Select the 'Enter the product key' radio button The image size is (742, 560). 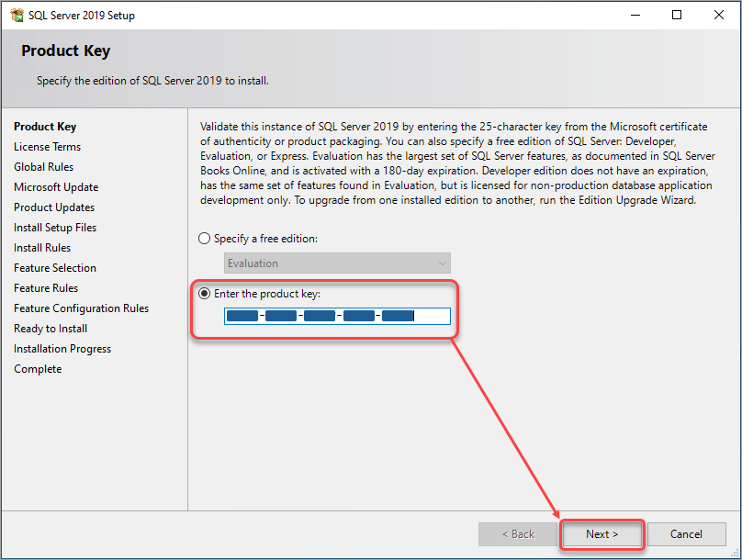coord(204,294)
